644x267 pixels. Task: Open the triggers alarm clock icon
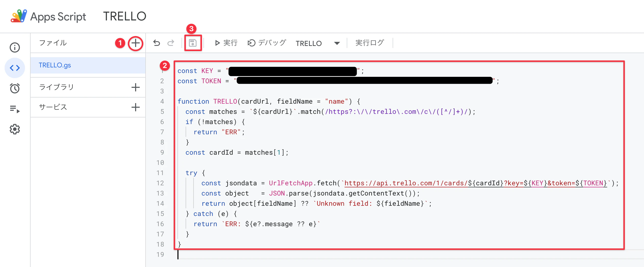click(15, 88)
